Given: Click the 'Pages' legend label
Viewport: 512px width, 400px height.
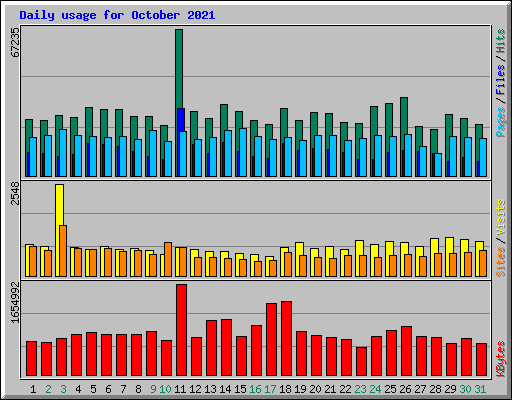Looking at the screenshot, I should (x=500, y=122).
